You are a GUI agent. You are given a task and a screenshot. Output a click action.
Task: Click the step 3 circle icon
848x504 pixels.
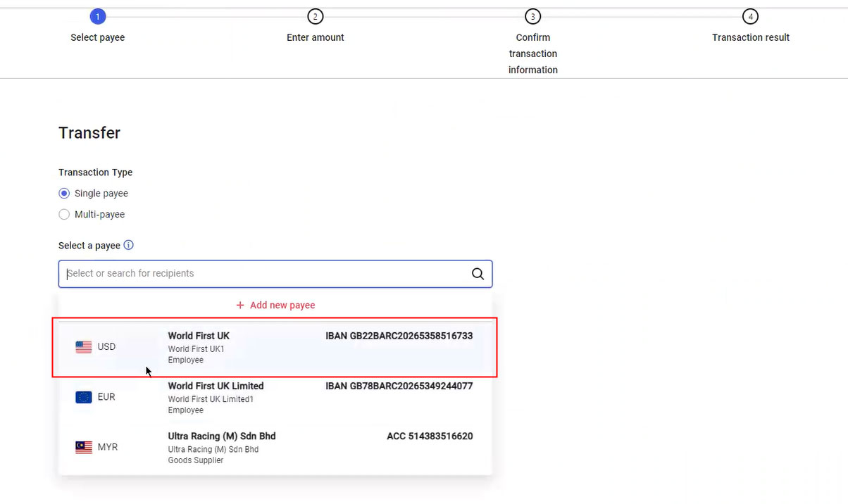[x=532, y=16]
